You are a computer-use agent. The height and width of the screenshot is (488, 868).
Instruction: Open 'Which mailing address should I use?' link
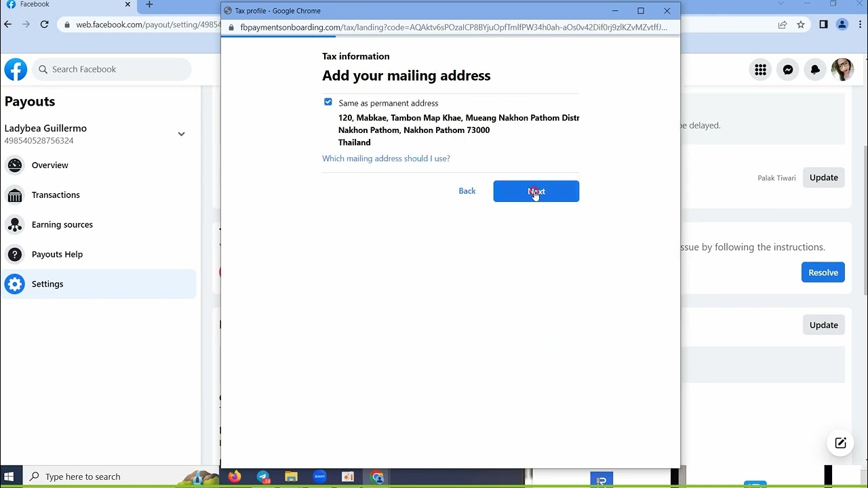[386, 159]
